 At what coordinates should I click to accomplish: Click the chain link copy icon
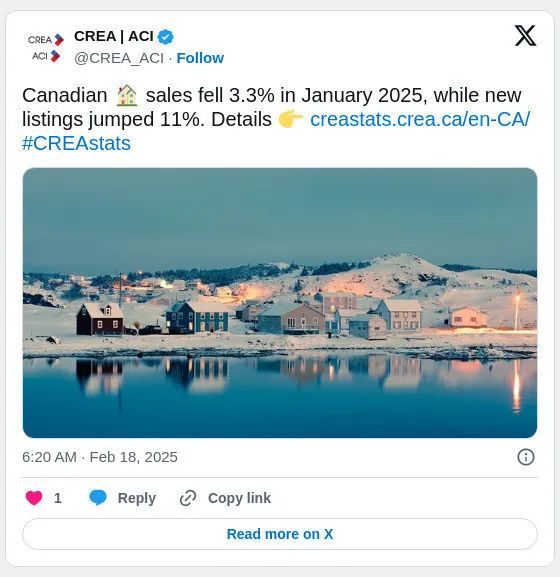coord(188,498)
